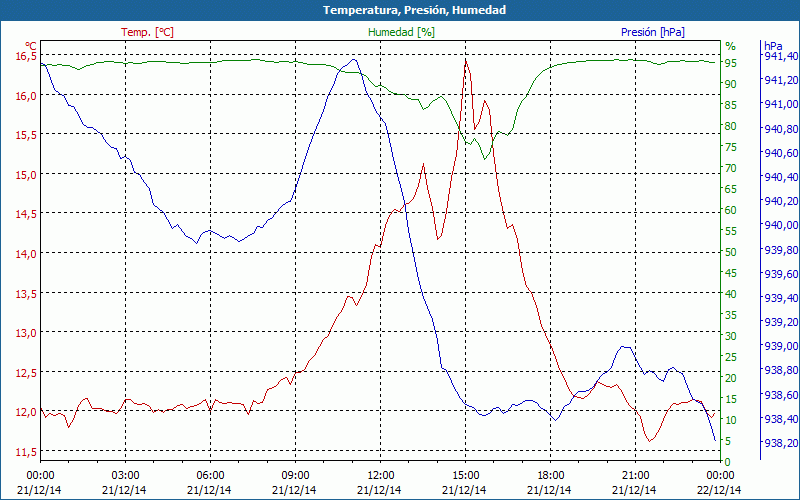
Task: Click the chart title 'Temperatura, Presión, Humedad'
Action: pos(414,10)
